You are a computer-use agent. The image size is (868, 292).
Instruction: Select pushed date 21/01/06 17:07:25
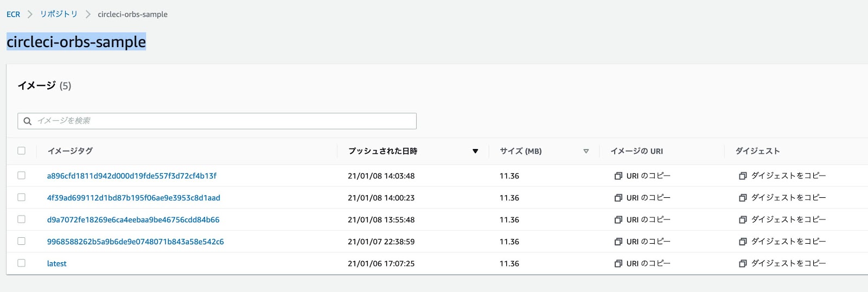381,264
